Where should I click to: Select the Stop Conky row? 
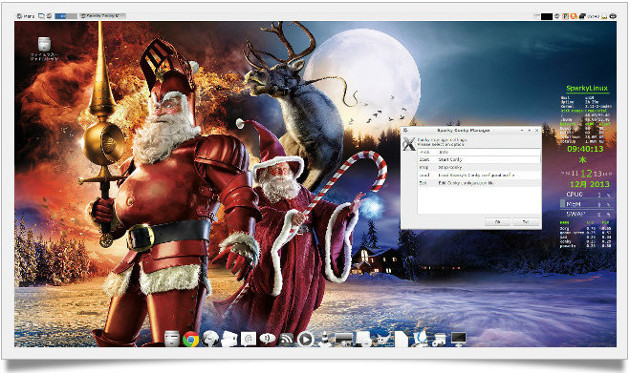[479, 167]
